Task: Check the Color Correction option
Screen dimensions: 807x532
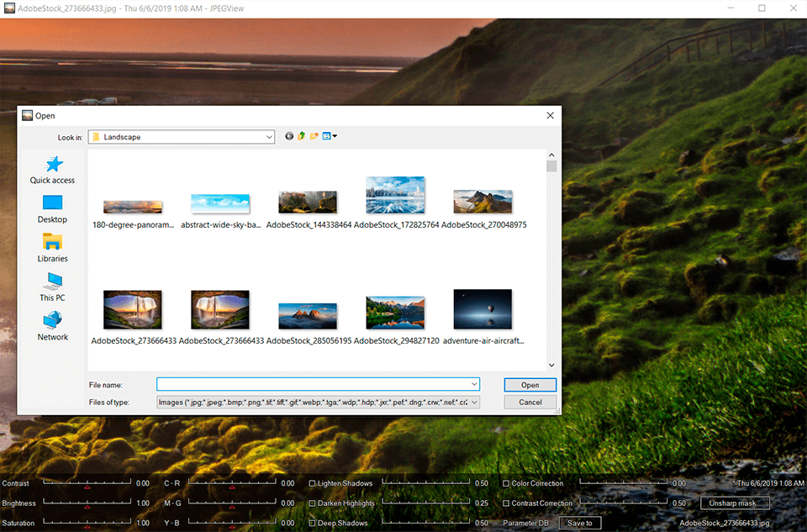Action: [505, 484]
